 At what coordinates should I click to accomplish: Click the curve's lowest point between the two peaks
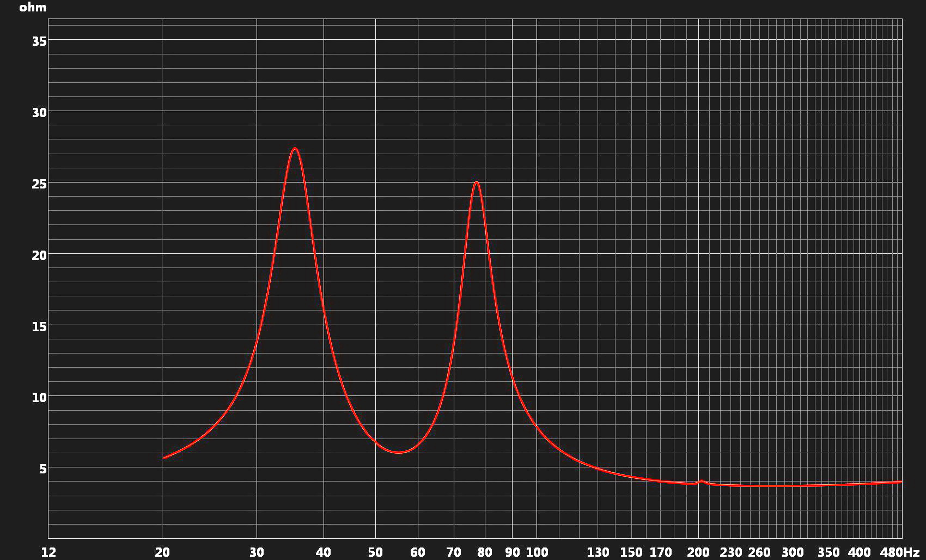pyautogui.click(x=399, y=452)
